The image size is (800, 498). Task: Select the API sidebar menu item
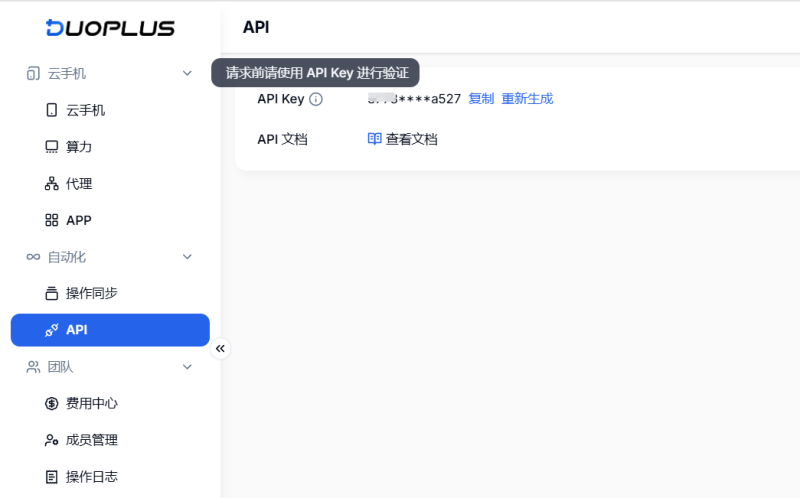coord(110,330)
